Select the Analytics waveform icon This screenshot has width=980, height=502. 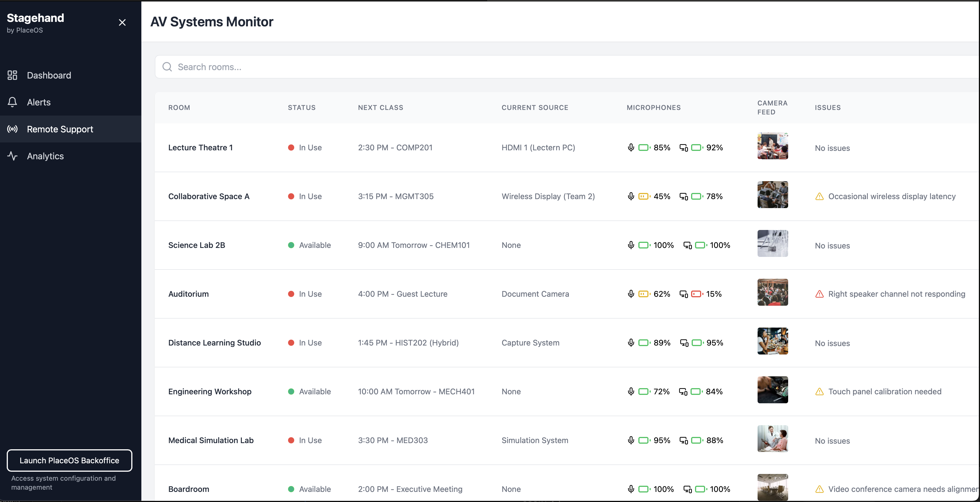point(12,156)
